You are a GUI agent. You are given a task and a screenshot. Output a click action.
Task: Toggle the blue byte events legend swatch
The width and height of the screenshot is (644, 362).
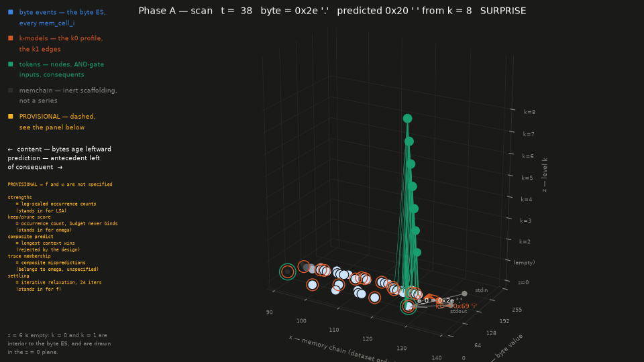11,12
